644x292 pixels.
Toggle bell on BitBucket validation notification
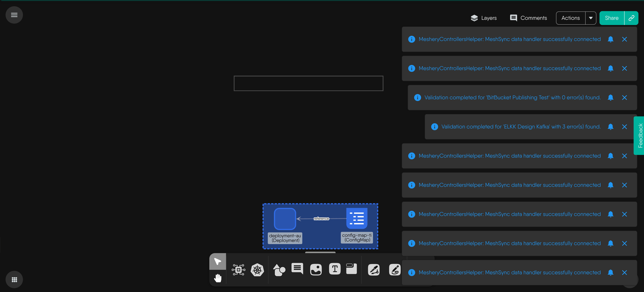[611, 98]
